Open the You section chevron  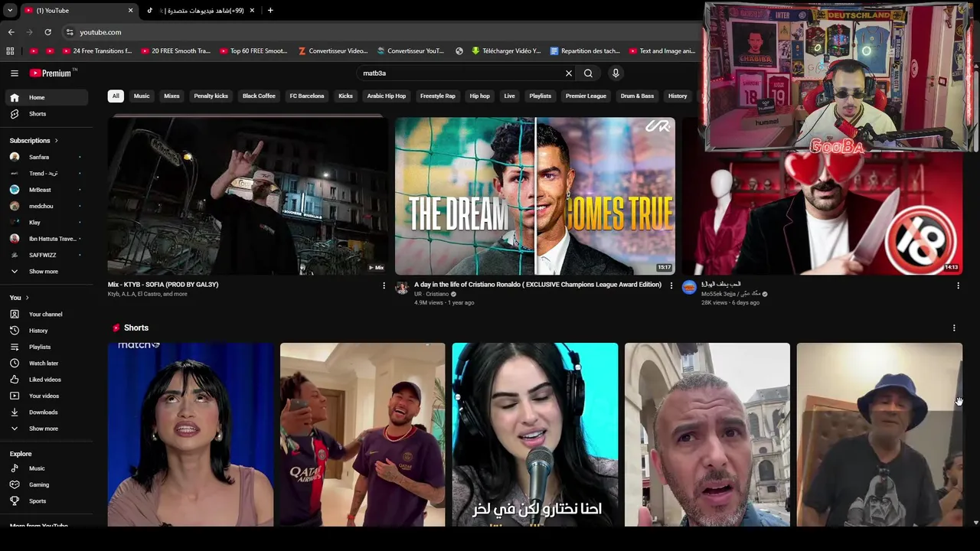click(x=28, y=298)
